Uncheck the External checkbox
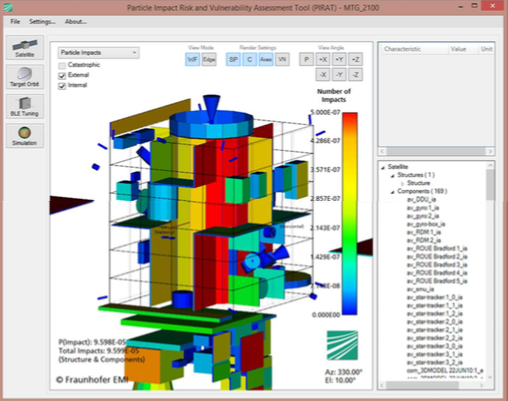This screenshot has width=508, height=401. click(x=62, y=76)
